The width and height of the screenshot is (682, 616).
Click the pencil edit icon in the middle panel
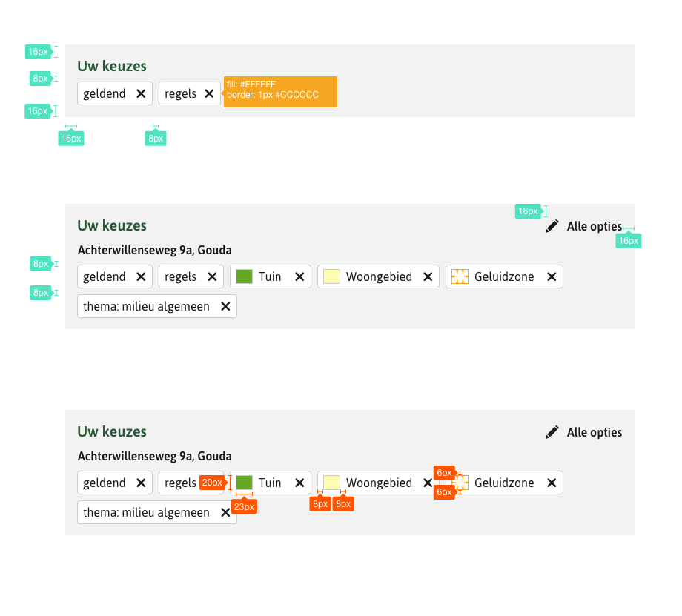click(x=552, y=226)
